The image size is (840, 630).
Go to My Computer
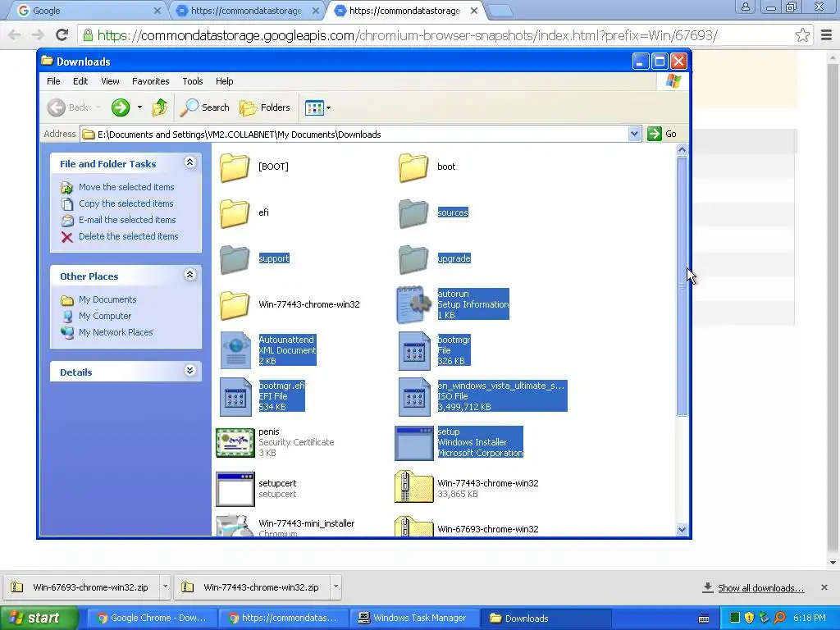105,317
